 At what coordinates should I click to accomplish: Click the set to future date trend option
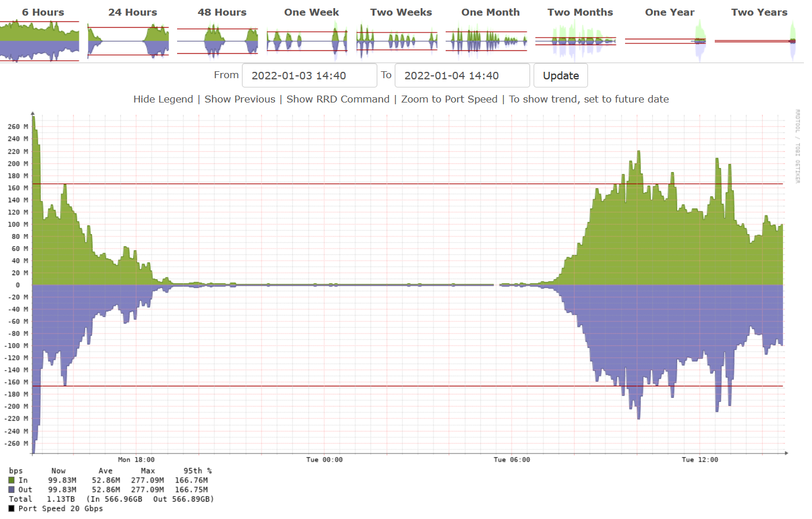(589, 99)
